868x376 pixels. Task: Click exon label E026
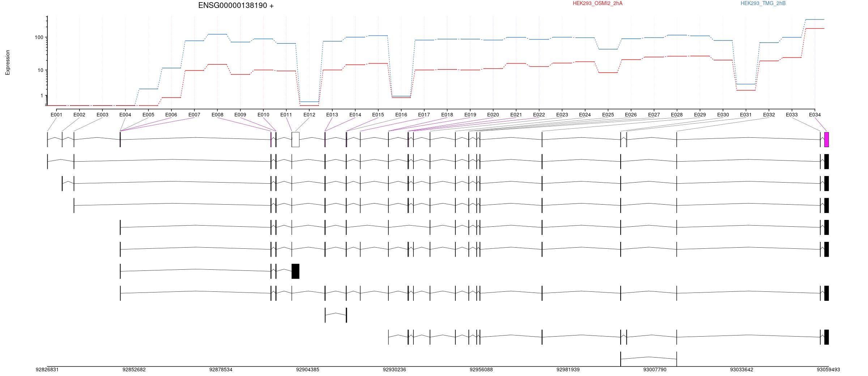pos(631,115)
